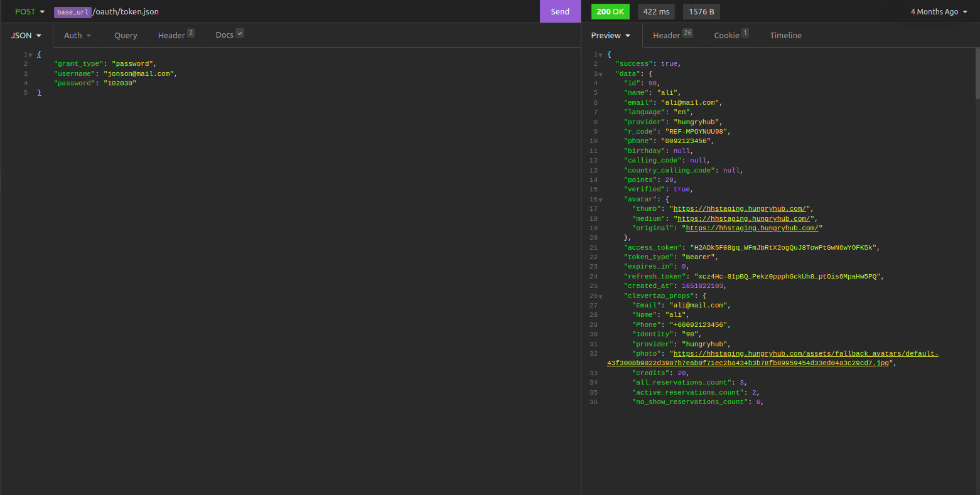Screen dimensions: 980x495
Task: Click the response pane vertical scrollbar
Action: point(977,73)
